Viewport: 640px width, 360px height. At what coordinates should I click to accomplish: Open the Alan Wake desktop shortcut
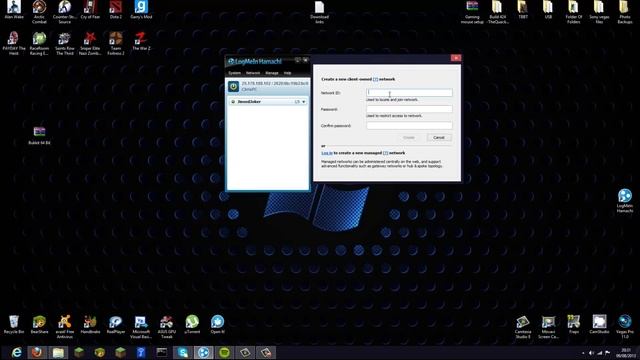click(14, 10)
